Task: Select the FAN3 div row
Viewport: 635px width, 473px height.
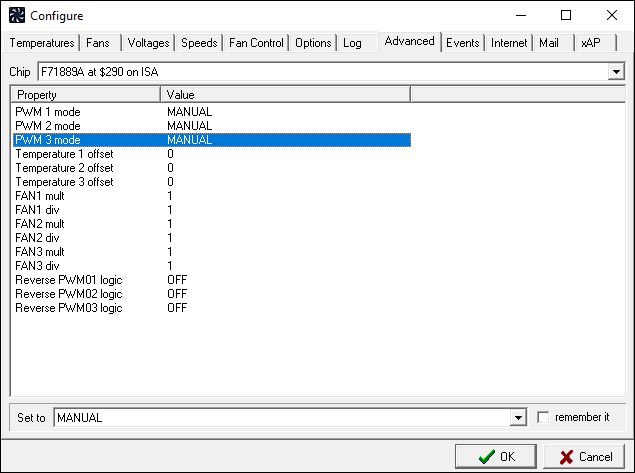Action: (x=212, y=266)
